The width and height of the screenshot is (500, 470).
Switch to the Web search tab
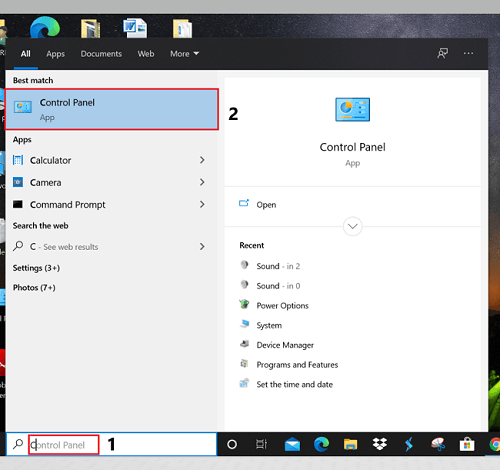(146, 54)
